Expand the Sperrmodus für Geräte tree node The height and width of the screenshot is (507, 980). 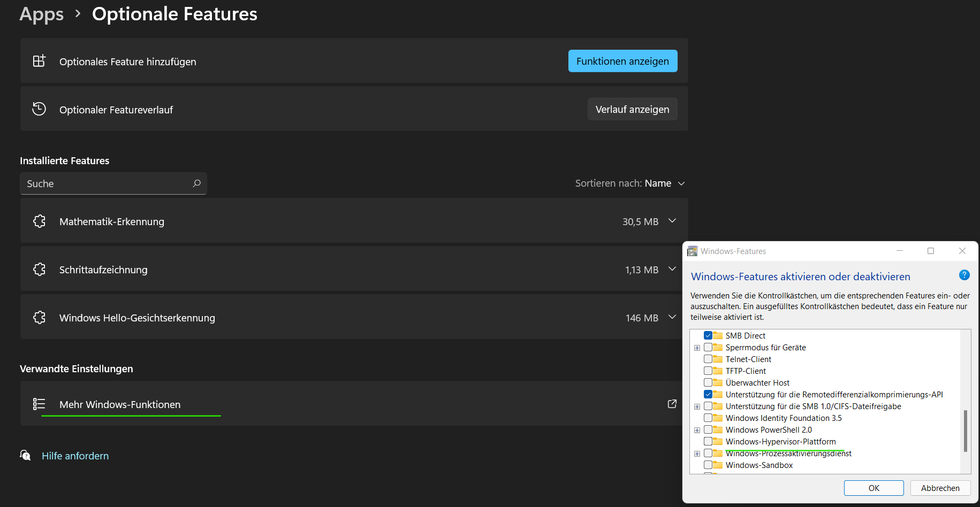tap(697, 348)
